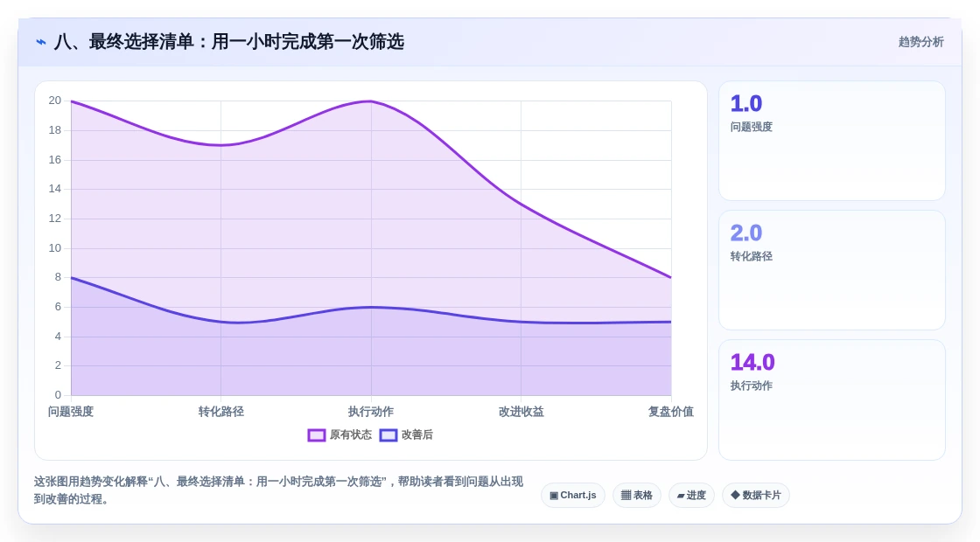The height and width of the screenshot is (542, 980).
Task: Click the 转化路径 x-axis label
Action: point(221,412)
